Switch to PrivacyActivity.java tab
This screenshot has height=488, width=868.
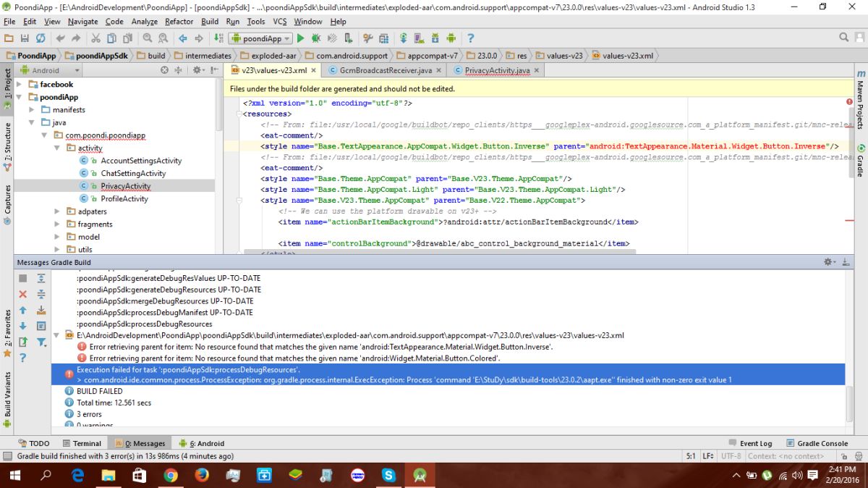(x=498, y=70)
